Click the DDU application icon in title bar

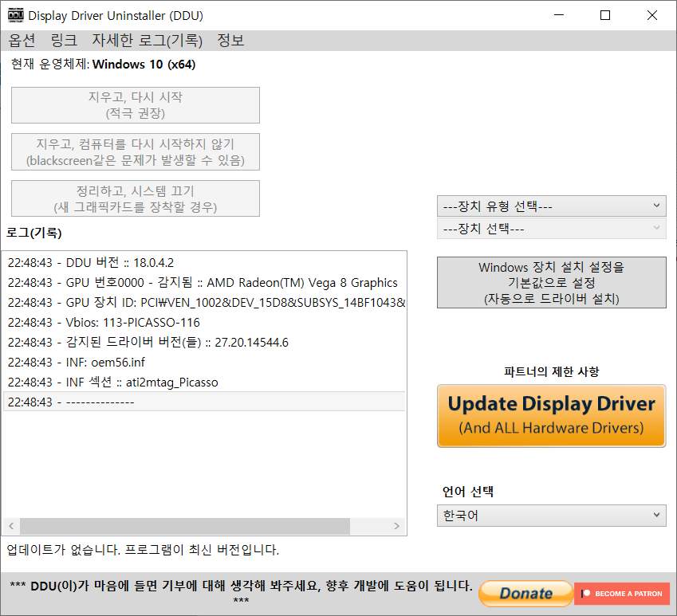point(14,14)
